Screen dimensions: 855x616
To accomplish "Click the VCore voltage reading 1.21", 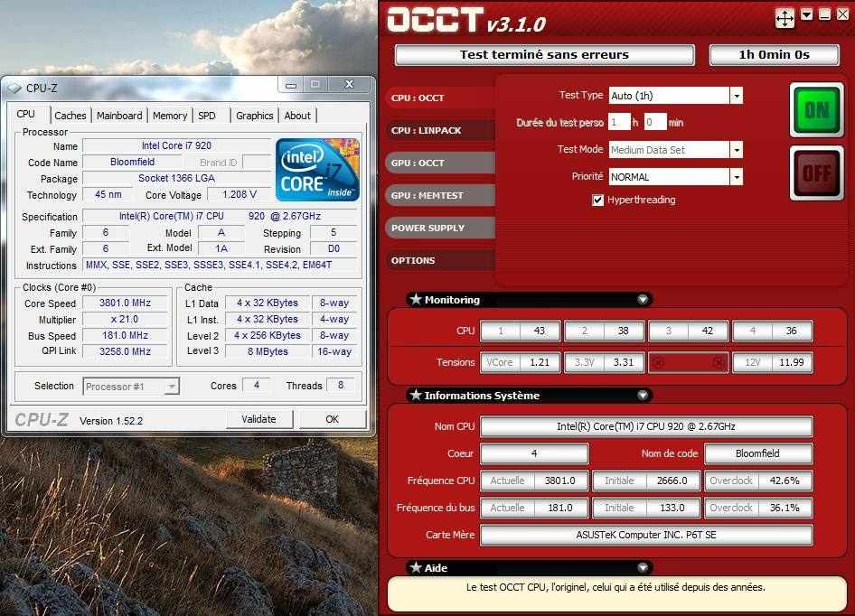I will tap(540, 362).
